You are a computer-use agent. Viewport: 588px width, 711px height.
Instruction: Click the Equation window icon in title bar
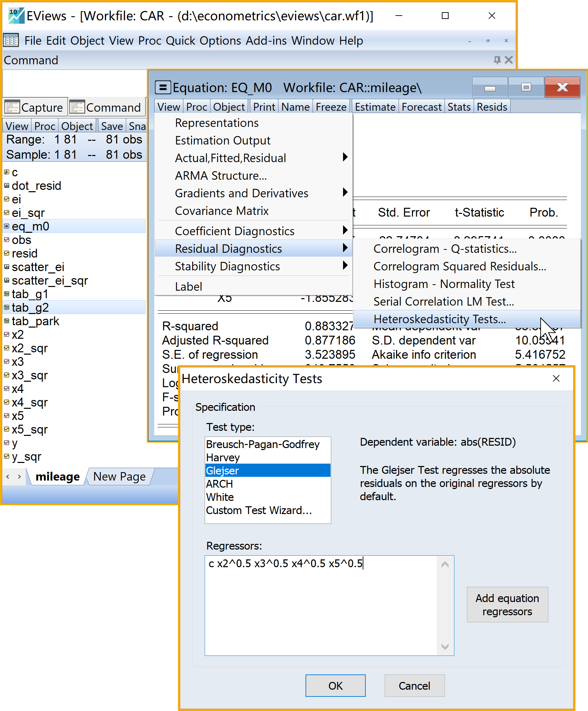tap(163, 87)
